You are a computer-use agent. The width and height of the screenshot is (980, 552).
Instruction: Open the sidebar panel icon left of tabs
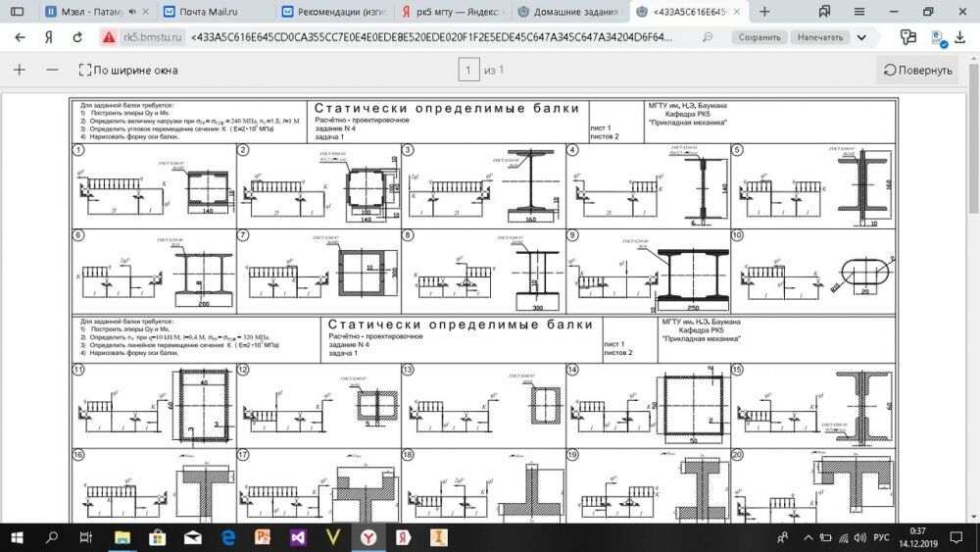(x=18, y=11)
